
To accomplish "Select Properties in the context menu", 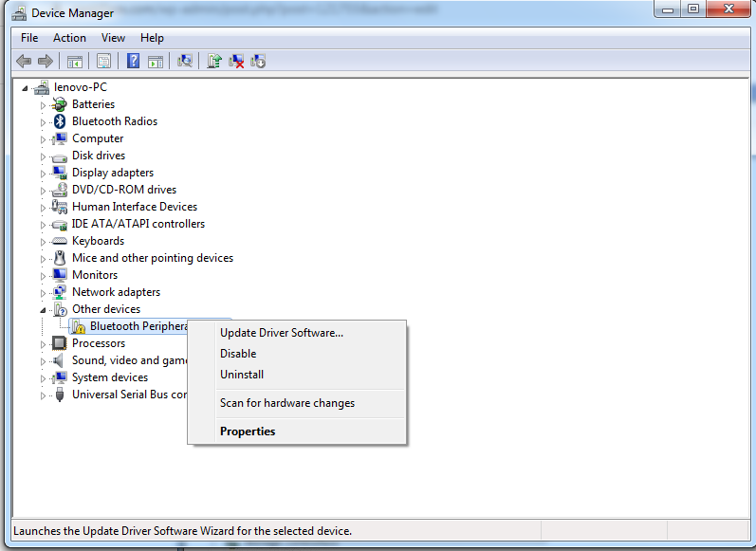I will (x=248, y=432).
